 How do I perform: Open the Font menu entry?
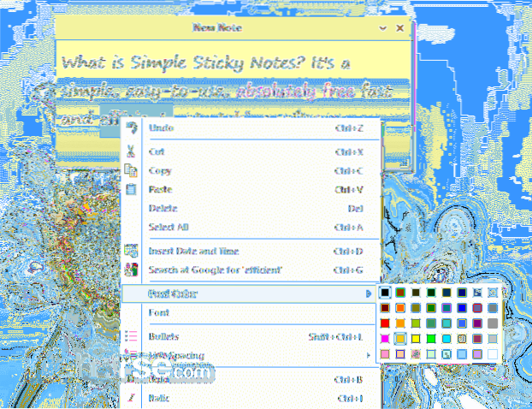(158, 313)
